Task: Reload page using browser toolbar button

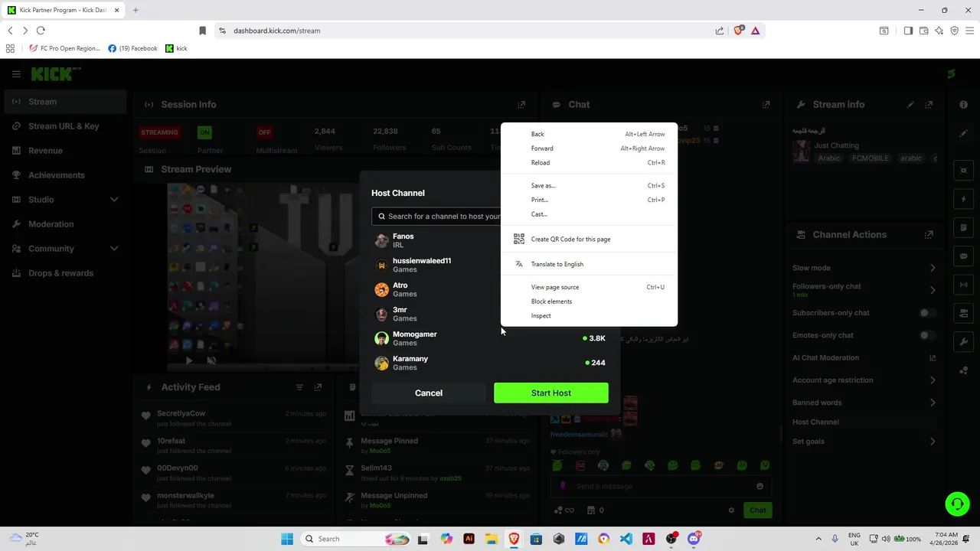Action: 41,31
